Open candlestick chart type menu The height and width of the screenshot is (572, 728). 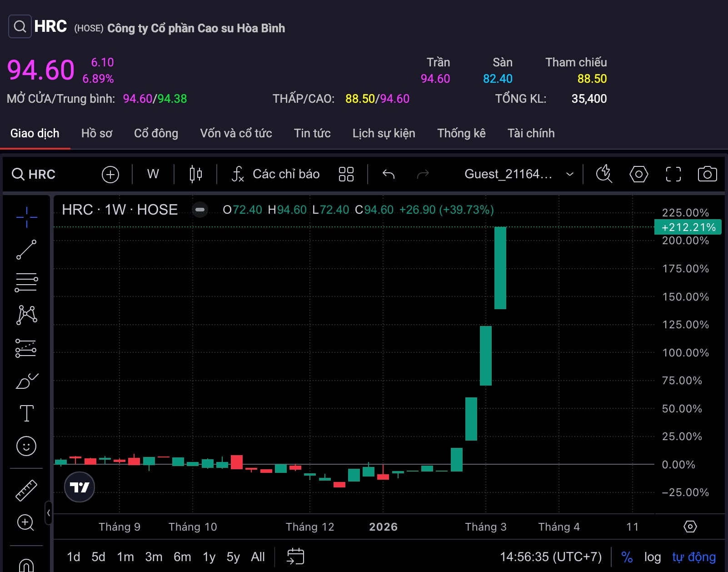coord(195,174)
